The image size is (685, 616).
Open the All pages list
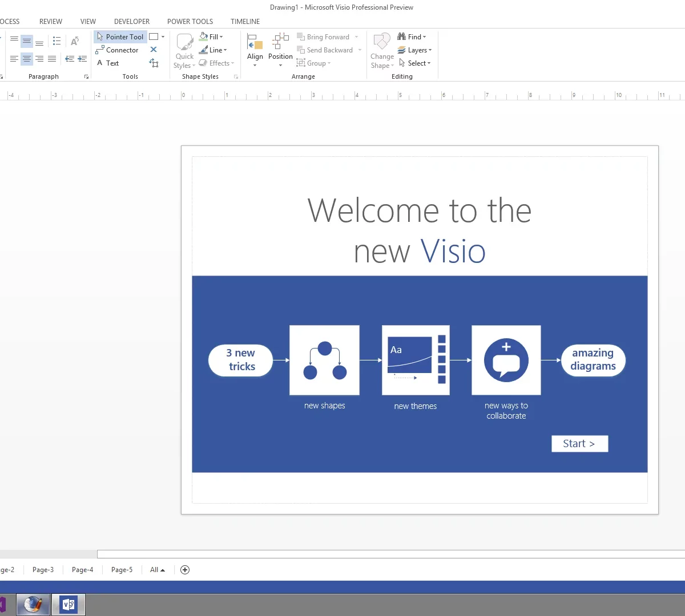pyautogui.click(x=157, y=570)
